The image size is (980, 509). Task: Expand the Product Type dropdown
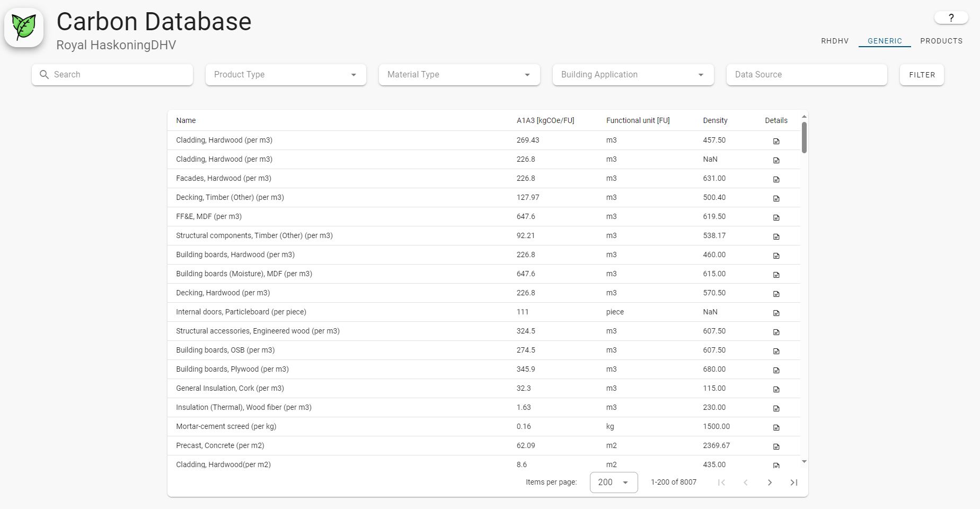tap(286, 75)
